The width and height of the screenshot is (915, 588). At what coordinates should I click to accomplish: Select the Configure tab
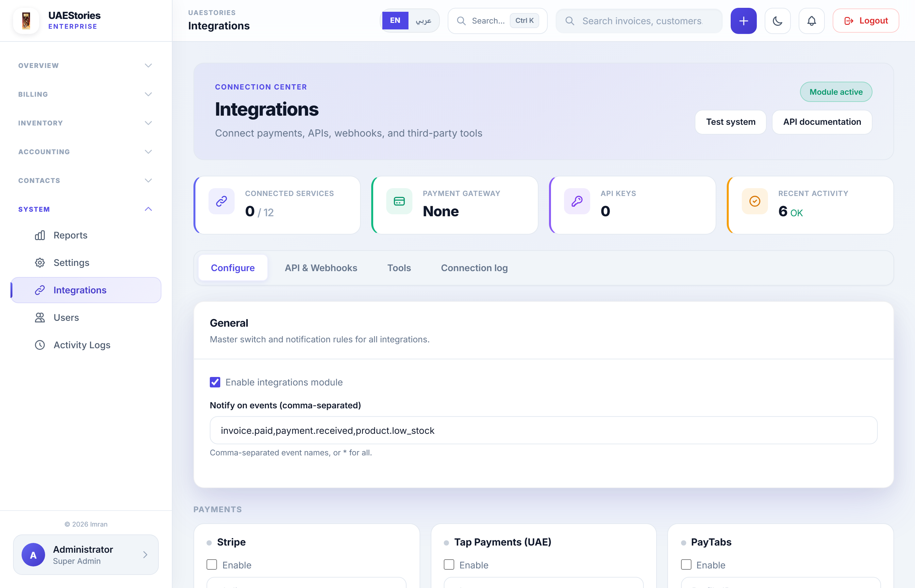(233, 268)
